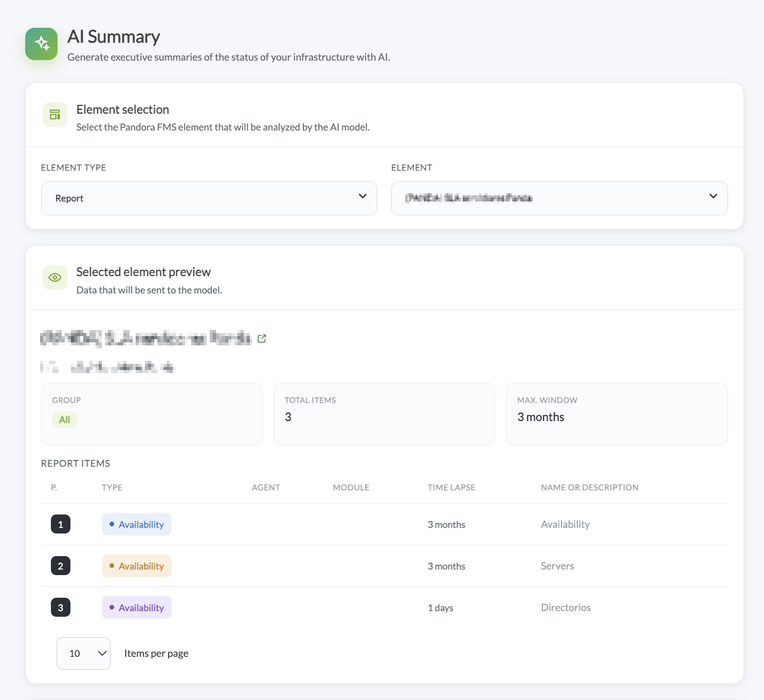This screenshot has height=700, width=764.
Task: Click the 'Selected element preview' heading
Action: (x=143, y=272)
